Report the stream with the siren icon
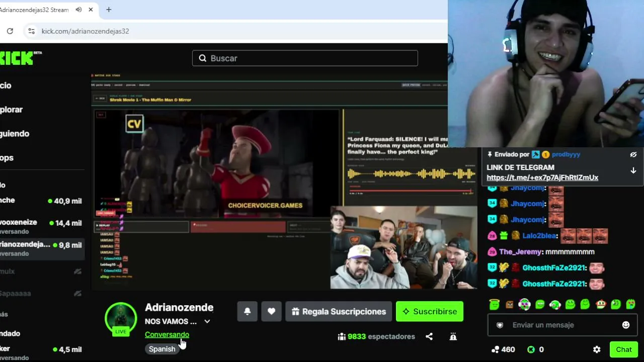 click(x=453, y=337)
